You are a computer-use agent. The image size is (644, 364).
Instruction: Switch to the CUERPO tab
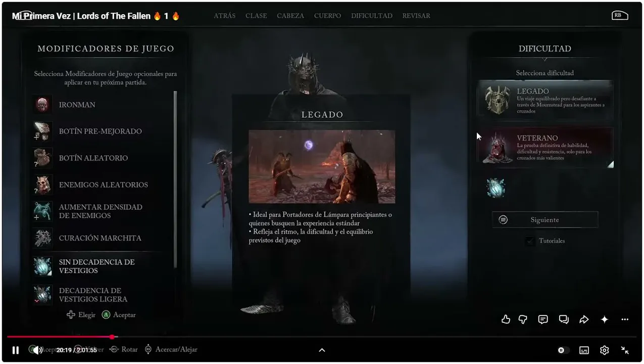click(x=327, y=16)
